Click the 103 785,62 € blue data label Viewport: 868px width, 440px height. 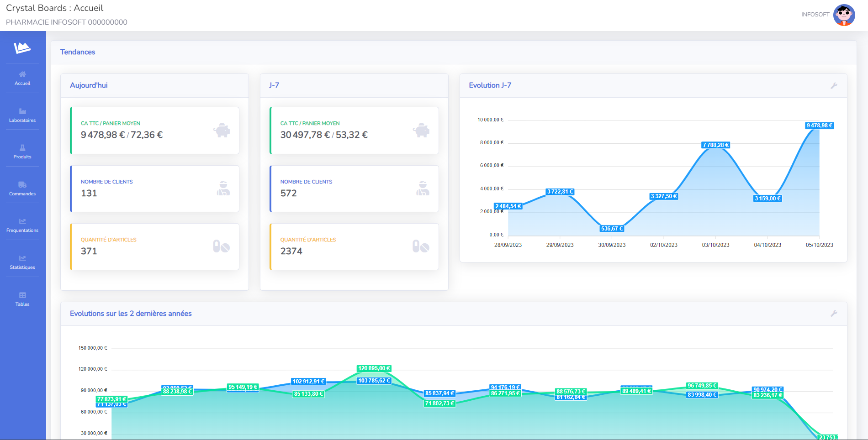coord(374,381)
